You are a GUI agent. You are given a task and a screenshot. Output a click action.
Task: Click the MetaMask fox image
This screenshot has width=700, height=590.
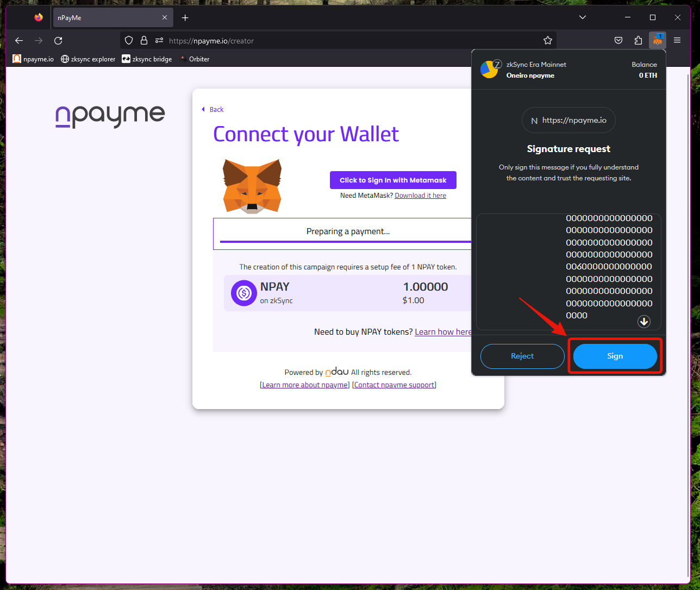(x=252, y=186)
